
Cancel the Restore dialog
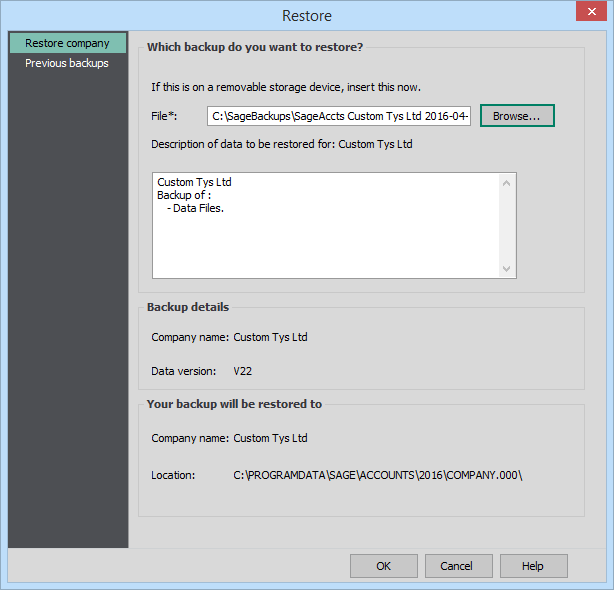pos(459,566)
